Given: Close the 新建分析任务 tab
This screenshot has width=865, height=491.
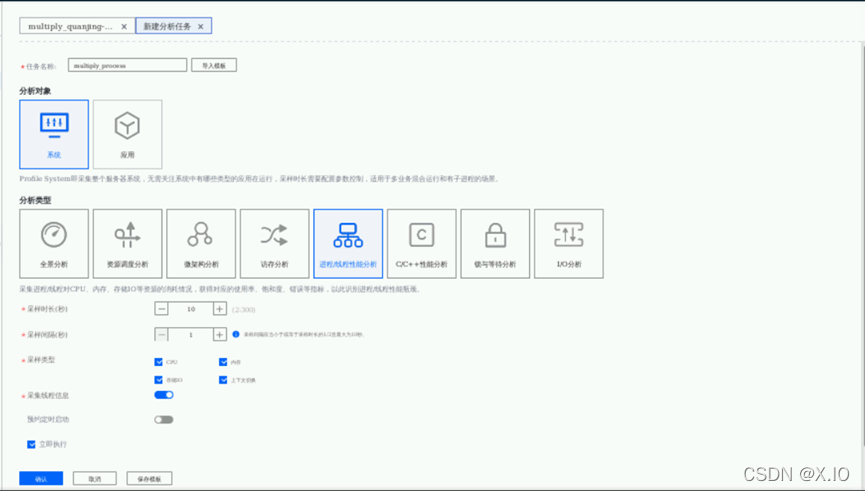Looking at the screenshot, I should click(x=200, y=26).
